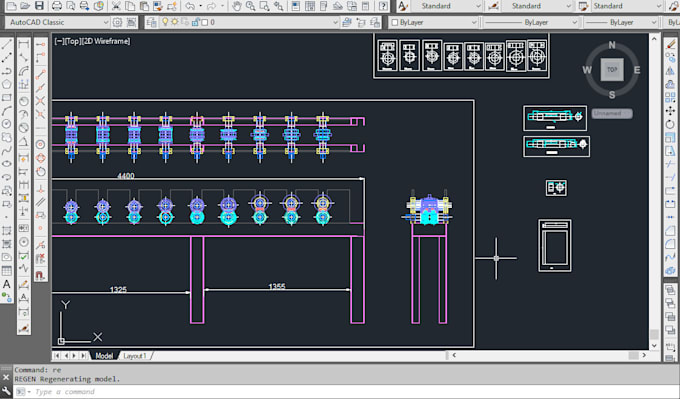This screenshot has height=399, width=680.
Task: Select the Spline draw tool
Action: click(x=7, y=150)
